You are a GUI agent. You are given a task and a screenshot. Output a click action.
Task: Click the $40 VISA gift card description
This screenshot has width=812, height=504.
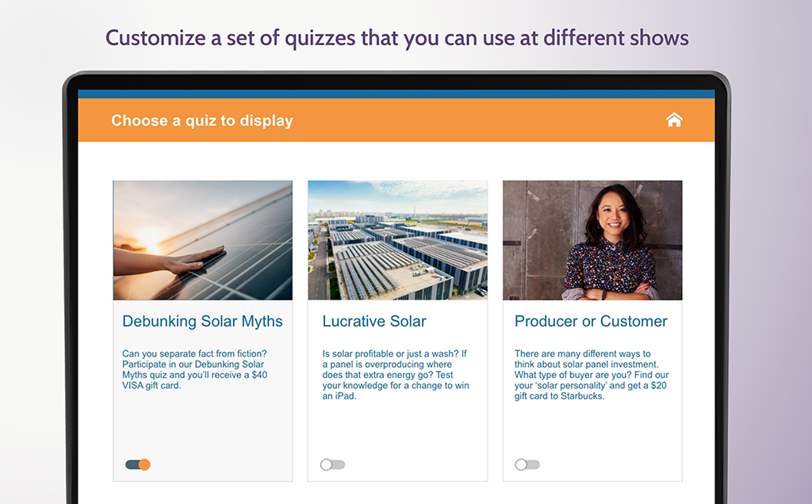194,369
